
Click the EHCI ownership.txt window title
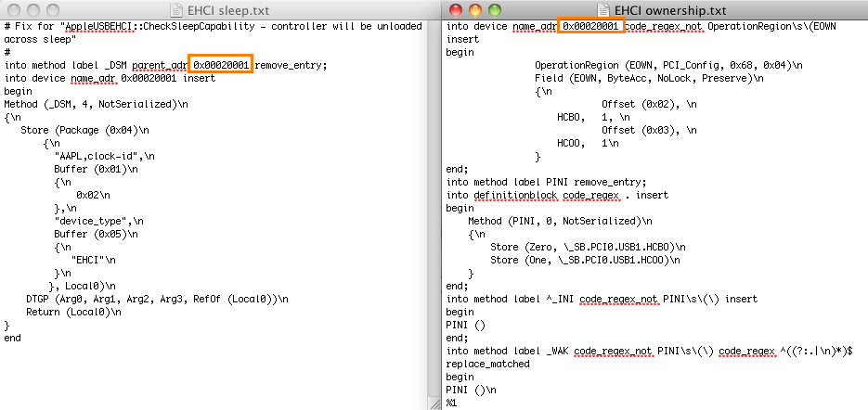coord(670,10)
